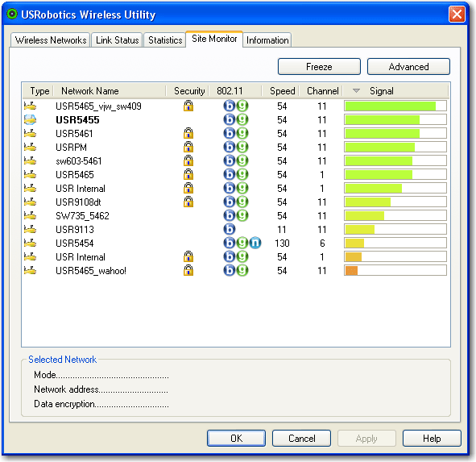Freeze the site monitor list
Image resolution: width=476 pixels, height=462 pixels.
[319, 67]
